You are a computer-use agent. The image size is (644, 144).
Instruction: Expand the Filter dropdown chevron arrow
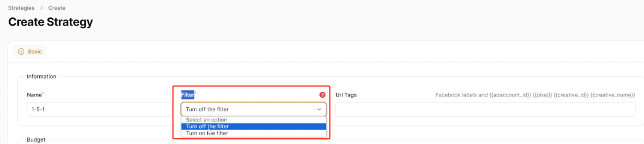click(x=319, y=110)
